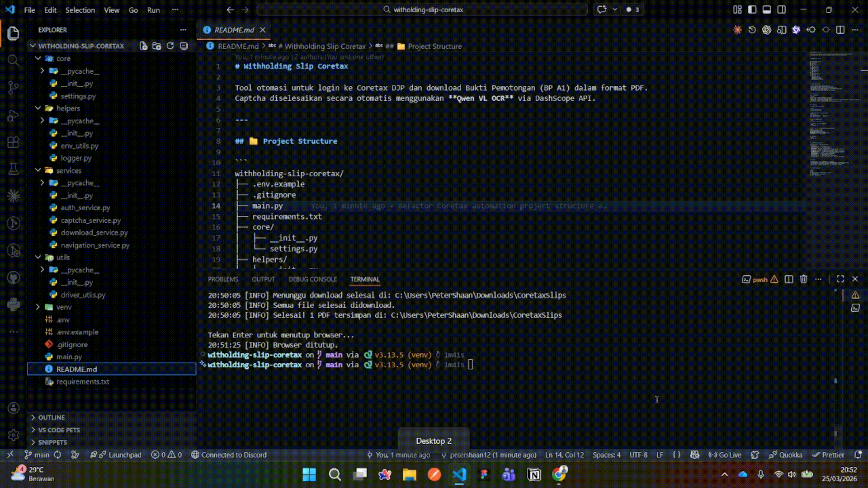Viewport: 868px width, 488px height.
Task: Open the Selection menu
Action: [x=80, y=10]
